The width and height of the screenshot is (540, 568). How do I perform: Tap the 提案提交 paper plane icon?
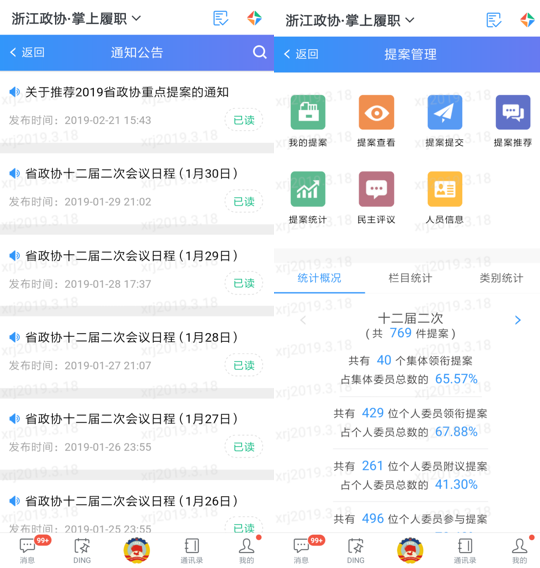(x=445, y=112)
